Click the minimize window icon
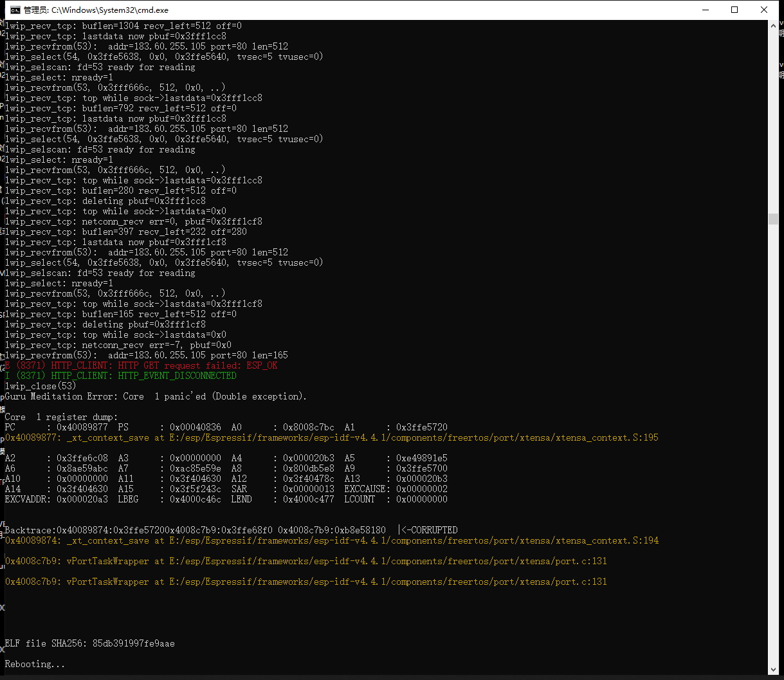This screenshot has width=784, height=680. pyautogui.click(x=706, y=10)
